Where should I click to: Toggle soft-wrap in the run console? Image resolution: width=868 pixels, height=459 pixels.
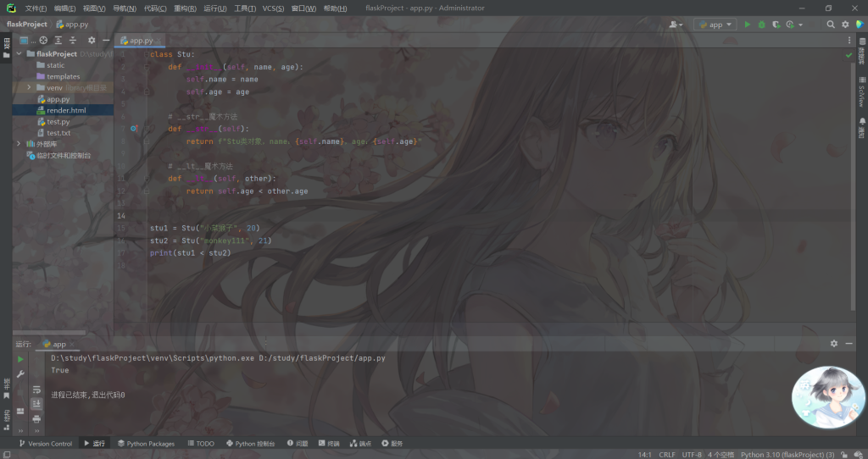point(36,390)
